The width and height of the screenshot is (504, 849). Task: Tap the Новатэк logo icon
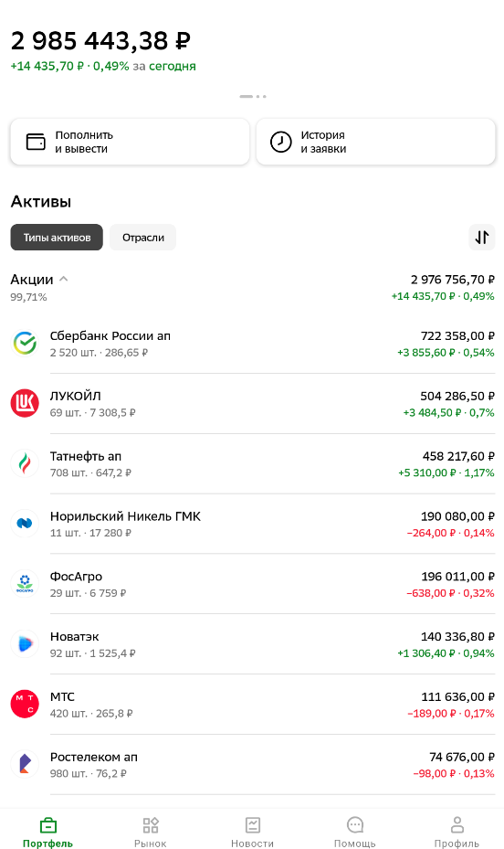pyautogui.click(x=25, y=643)
